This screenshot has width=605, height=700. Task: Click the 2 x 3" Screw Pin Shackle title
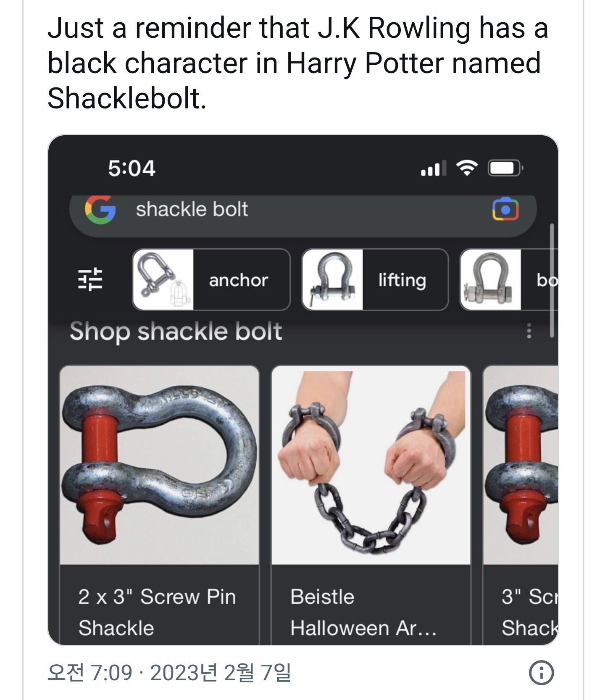click(x=157, y=612)
